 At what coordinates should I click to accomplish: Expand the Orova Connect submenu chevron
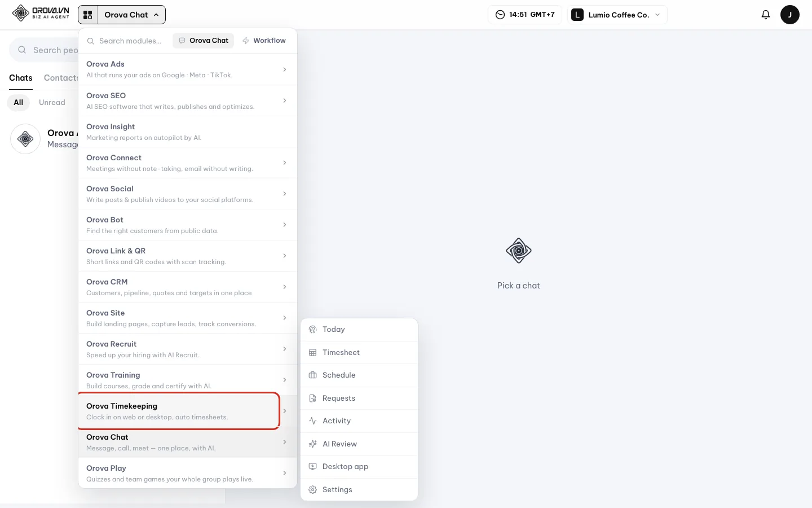click(285, 163)
